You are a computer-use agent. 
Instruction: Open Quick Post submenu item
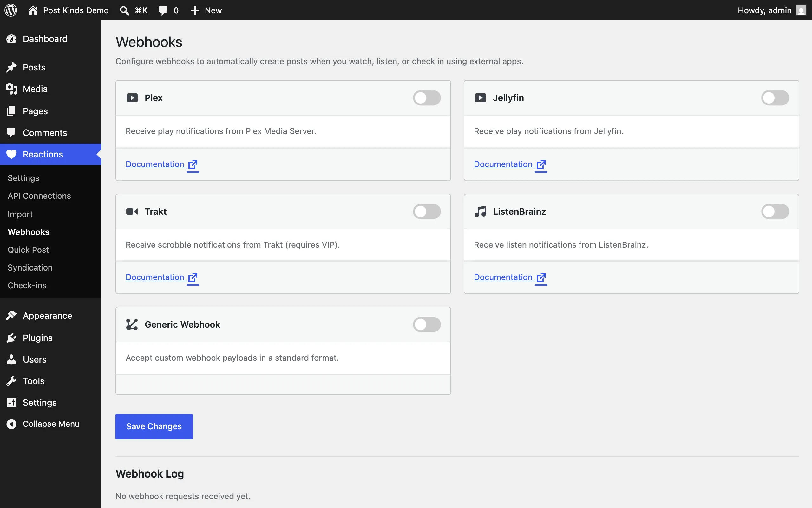click(x=28, y=250)
